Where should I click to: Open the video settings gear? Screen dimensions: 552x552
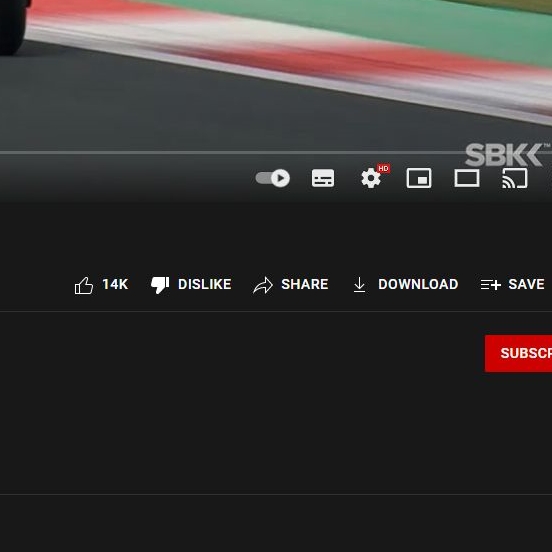(371, 178)
